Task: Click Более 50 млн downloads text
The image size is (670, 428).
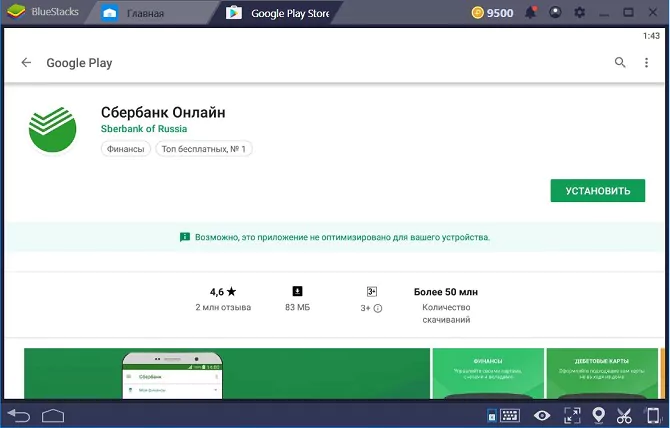Action: 446,292
